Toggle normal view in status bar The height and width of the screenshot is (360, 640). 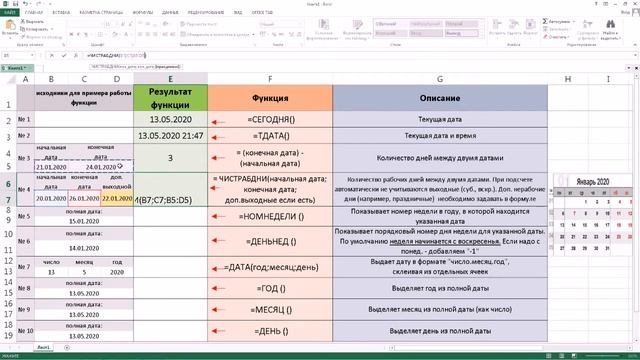click(549, 356)
